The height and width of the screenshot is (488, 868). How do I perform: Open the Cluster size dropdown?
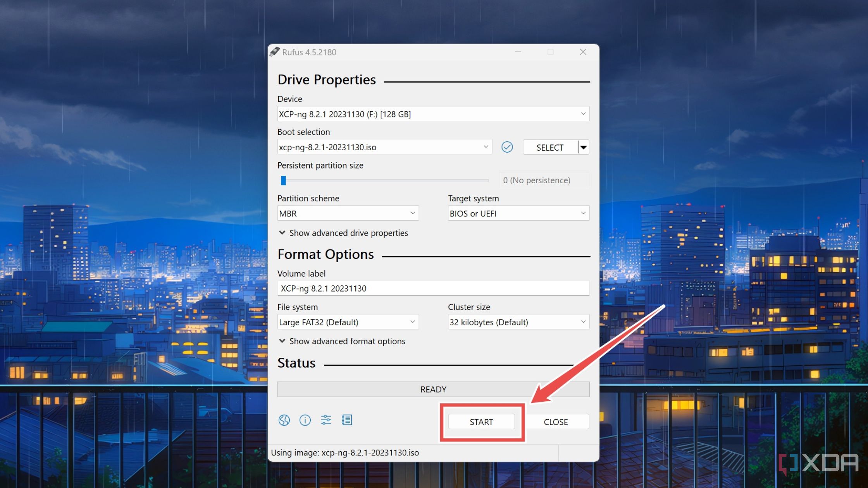(518, 322)
